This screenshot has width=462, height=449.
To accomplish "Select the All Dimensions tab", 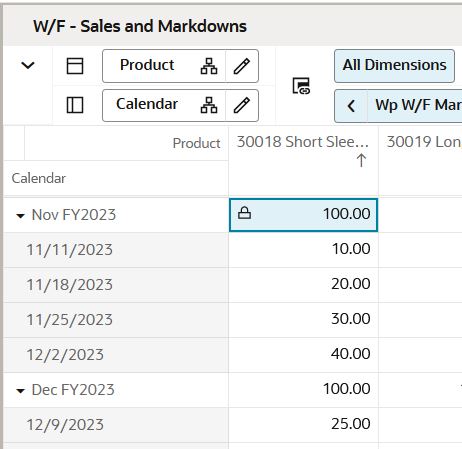I will tap(394, 66).
